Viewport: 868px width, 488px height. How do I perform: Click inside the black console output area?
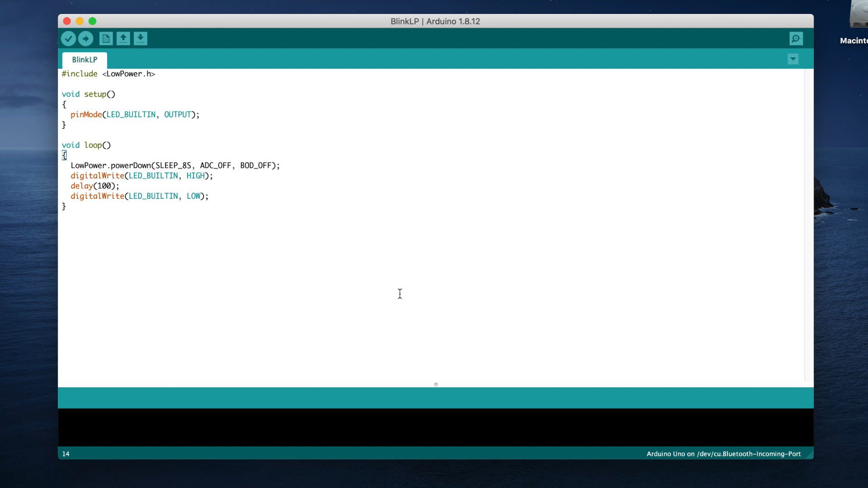[x=435, y=427]
